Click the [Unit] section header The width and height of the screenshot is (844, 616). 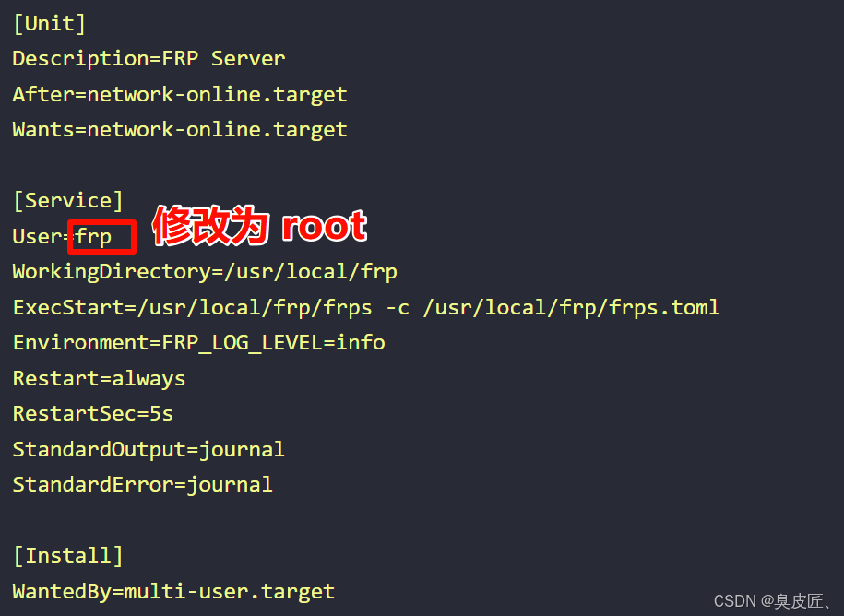point(49,24)
